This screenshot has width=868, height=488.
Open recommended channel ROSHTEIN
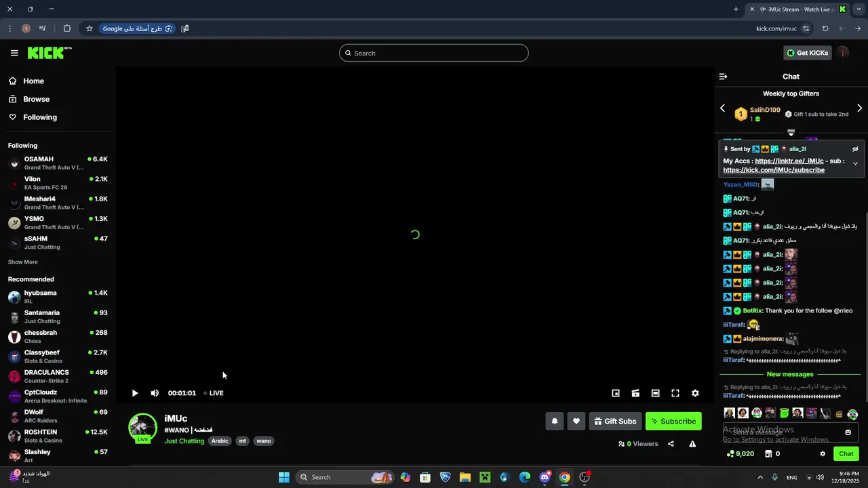(x=58, y=436)
